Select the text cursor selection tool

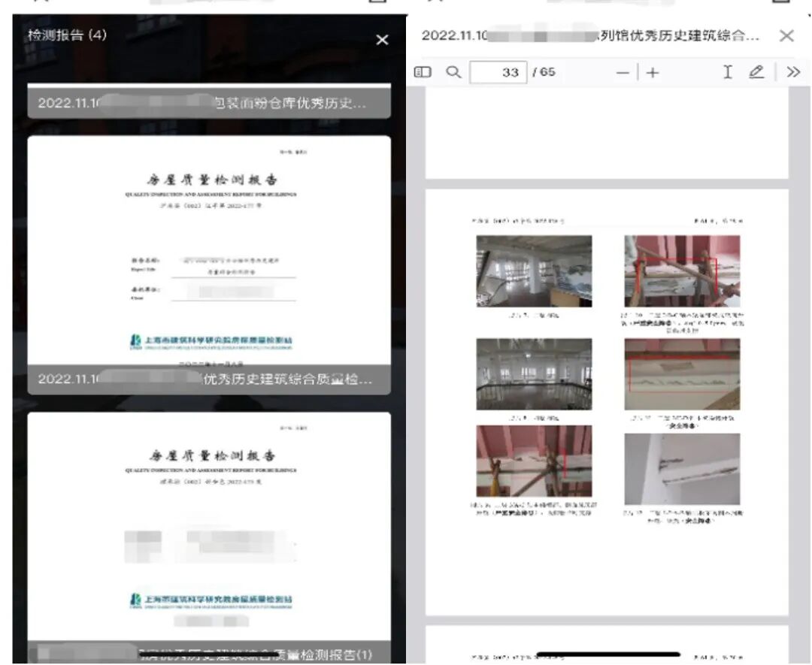tap(727, 72)
